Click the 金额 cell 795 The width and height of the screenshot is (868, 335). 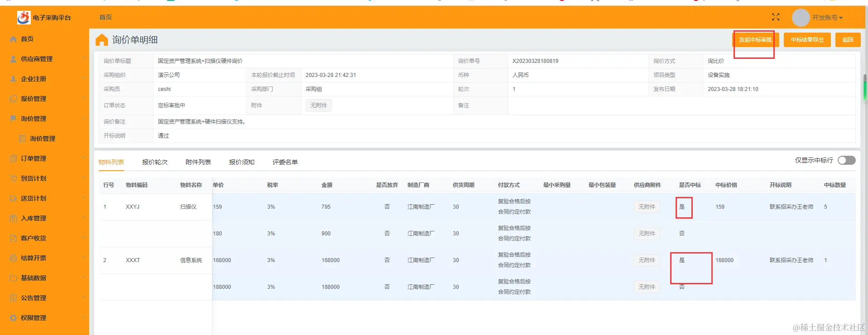tap(326, 207)
